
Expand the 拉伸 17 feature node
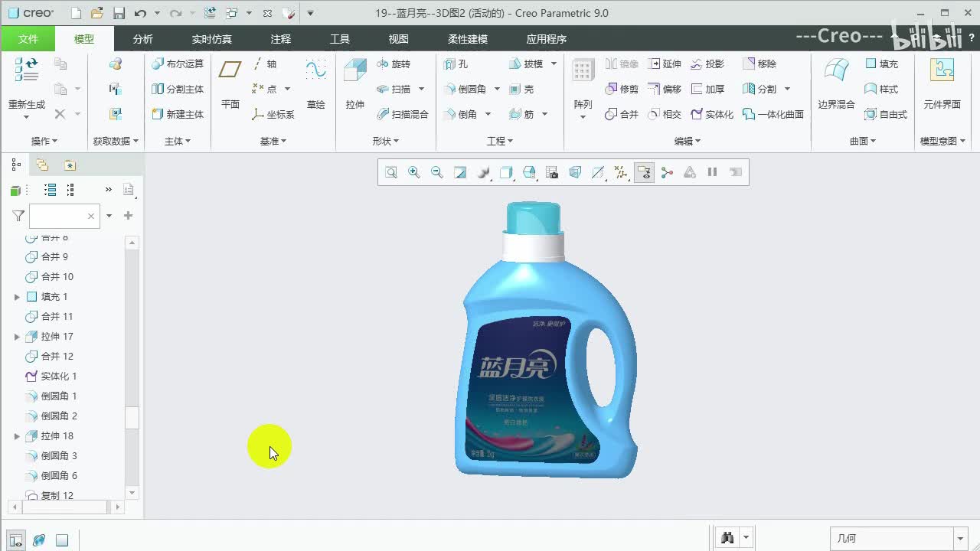(x=17, y=337)
